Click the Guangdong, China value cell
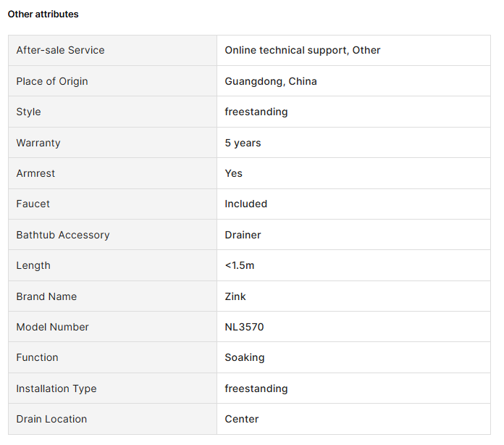Viewport: 504px width, 445px height. pyautogui.click(x=353, y=81)
